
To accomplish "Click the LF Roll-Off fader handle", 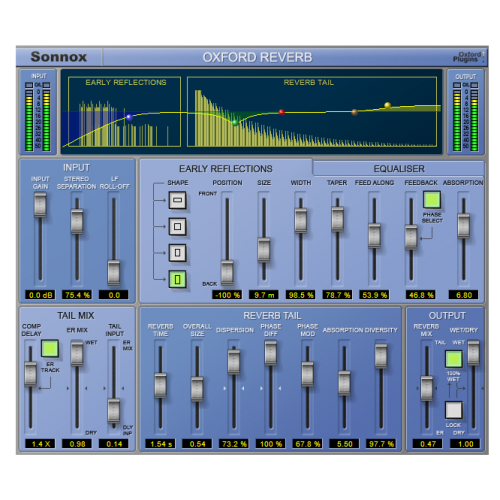I will (114, 273).
